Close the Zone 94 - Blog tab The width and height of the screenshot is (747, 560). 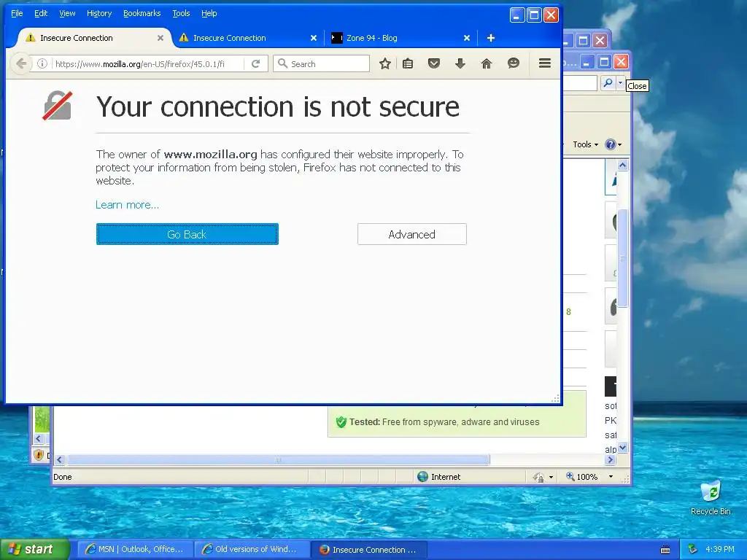[467, 38]
